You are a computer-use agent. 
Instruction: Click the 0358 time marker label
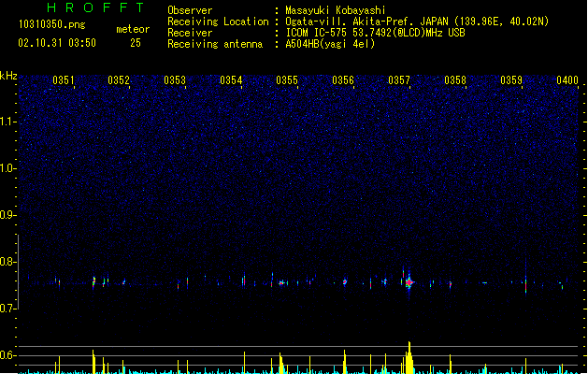(455, 80)
